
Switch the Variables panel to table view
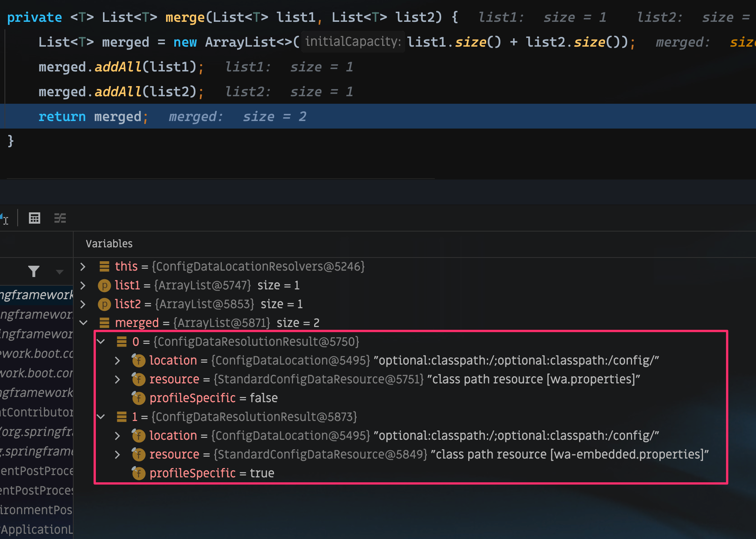coord(34,218)
